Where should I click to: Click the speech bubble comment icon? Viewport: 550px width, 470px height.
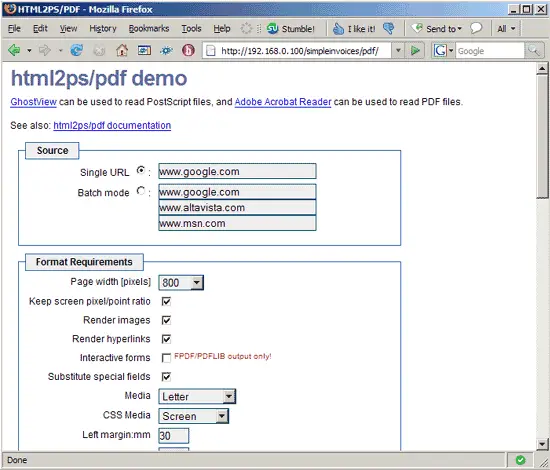476,28
